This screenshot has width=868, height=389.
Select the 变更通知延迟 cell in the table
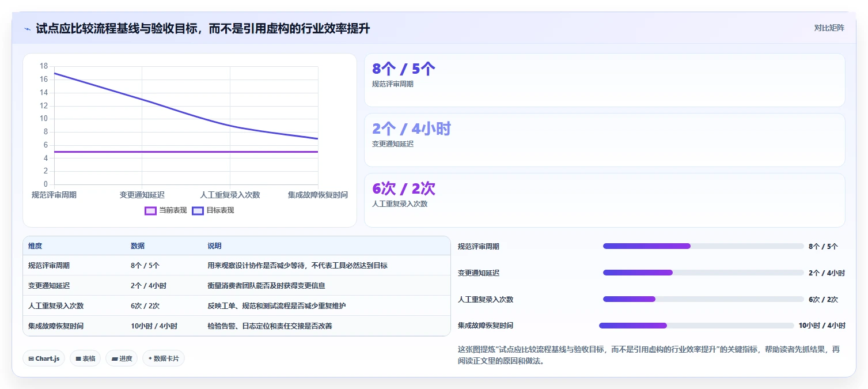(49, 285)
